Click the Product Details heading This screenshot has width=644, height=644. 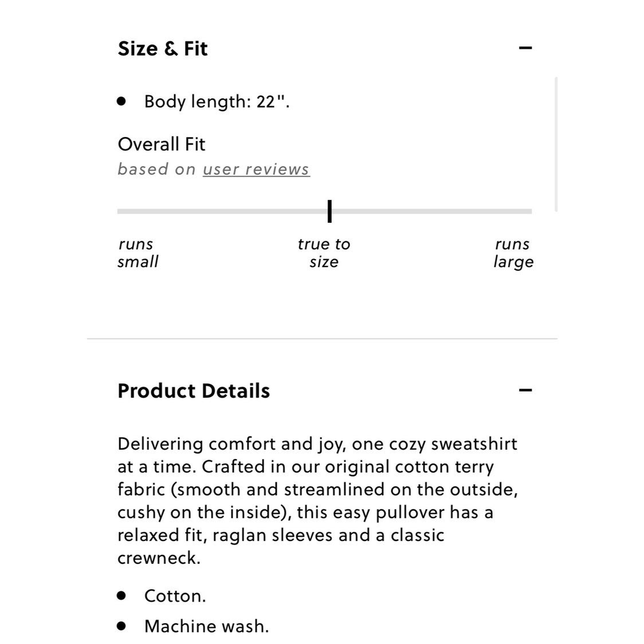click(x=194, y=391)
